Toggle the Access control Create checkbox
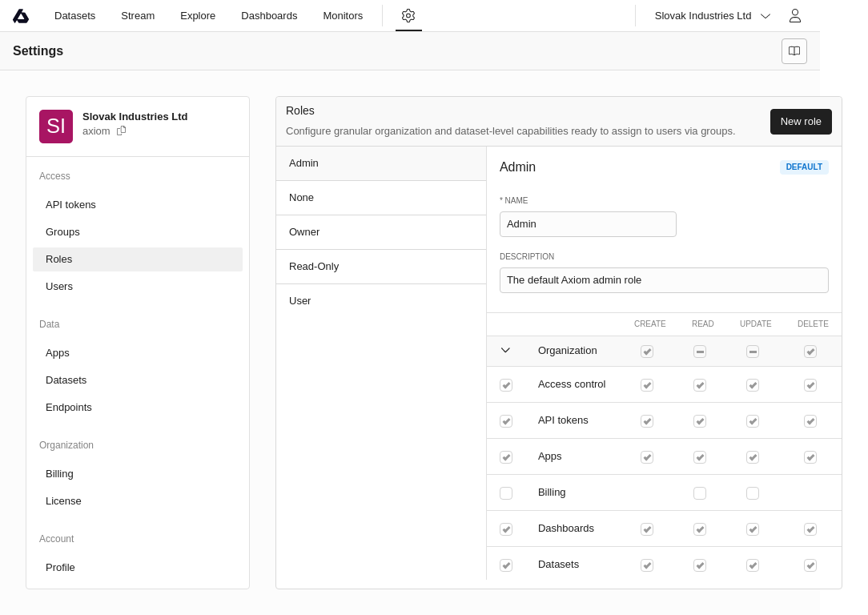868x615 pixels. [647, 385]
